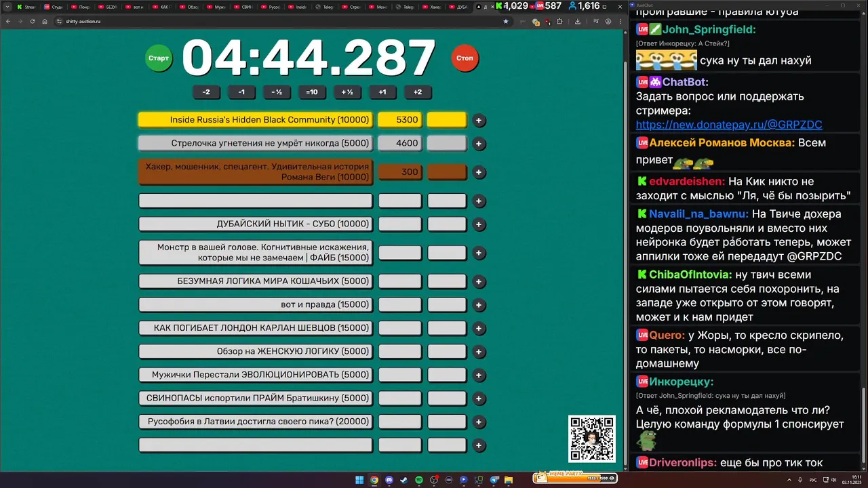Open Telegram from the taskbar

494,480
